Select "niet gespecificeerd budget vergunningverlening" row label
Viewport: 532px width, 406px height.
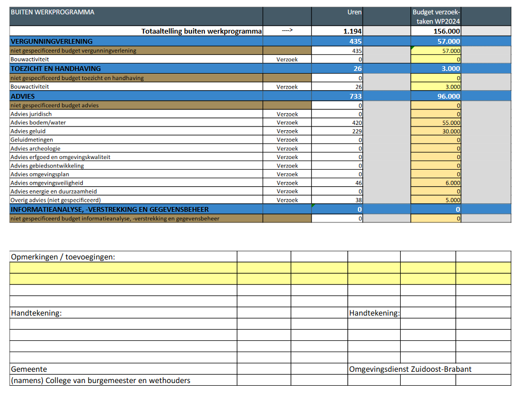click(73, 51)
